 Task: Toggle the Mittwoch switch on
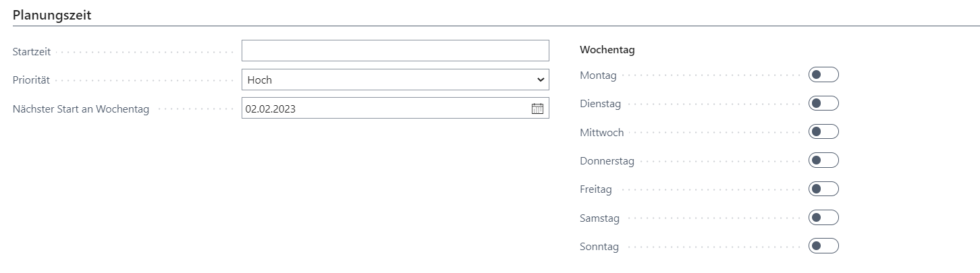pyautogui.click(x=823, y=131)
